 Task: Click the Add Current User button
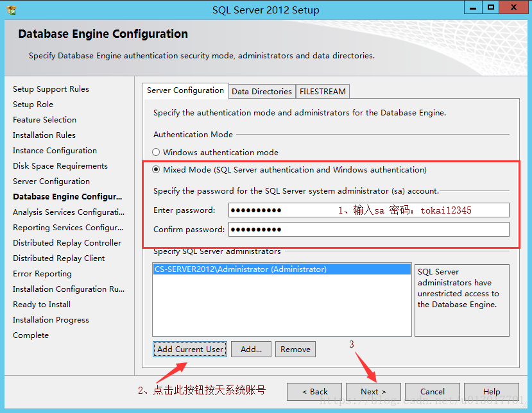(x=190, y=350)
